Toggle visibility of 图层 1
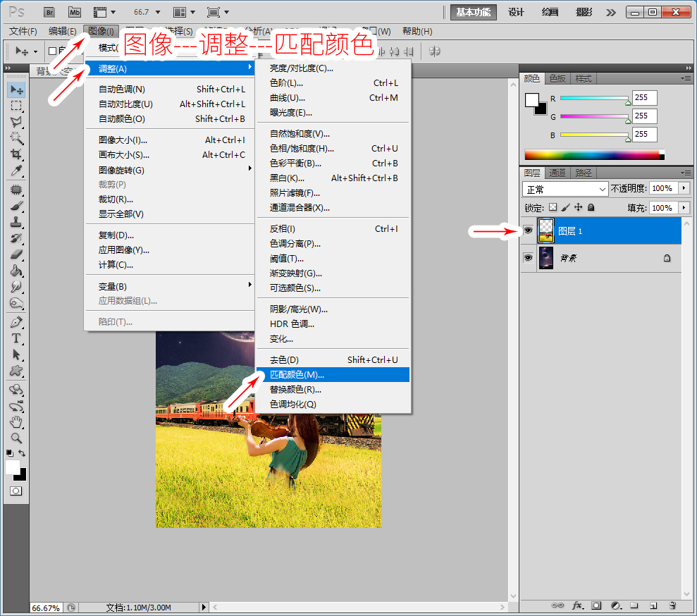The image size is (697, 616). 528,230
